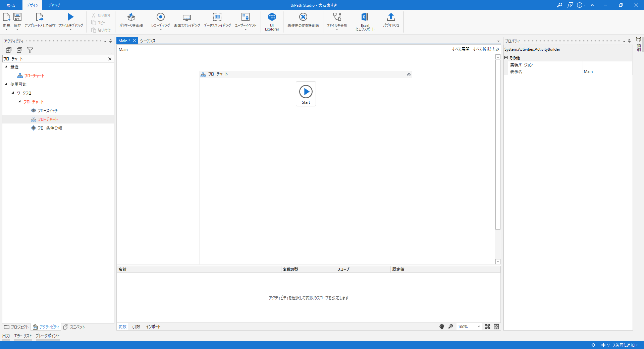Viewport: 644px width, 349px height.
Task: Switch to プロジェクト panel tab
Action: [16, 327]
